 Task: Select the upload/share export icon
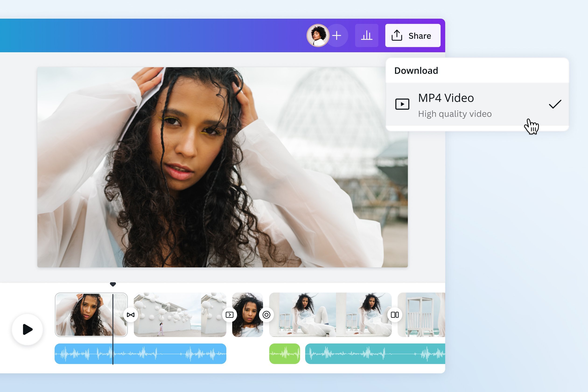(396, 36)
